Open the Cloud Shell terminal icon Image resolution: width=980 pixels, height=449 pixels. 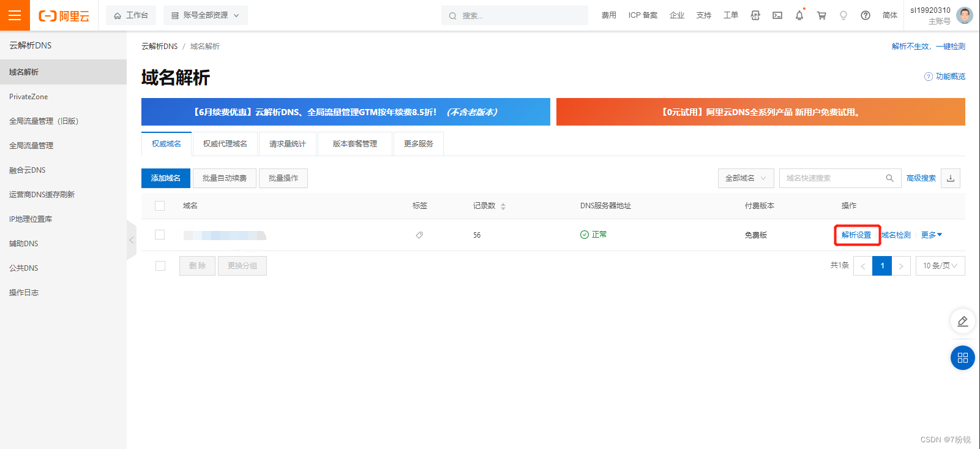[777, 15]
